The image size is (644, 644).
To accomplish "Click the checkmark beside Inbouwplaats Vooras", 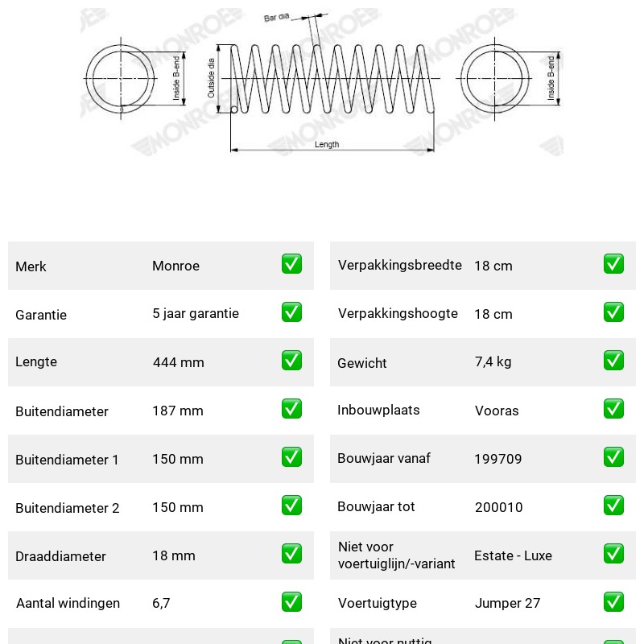I will click(x=613, y=409).
